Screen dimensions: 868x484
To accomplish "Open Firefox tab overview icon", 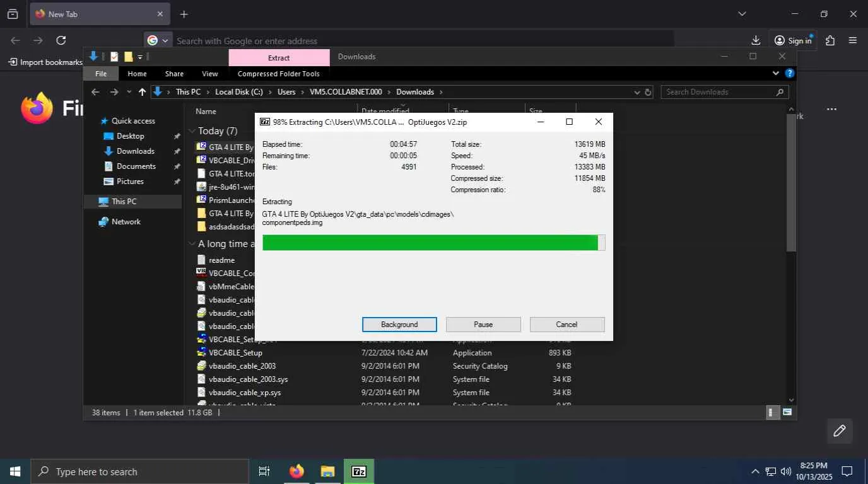I will pos(13,14).
